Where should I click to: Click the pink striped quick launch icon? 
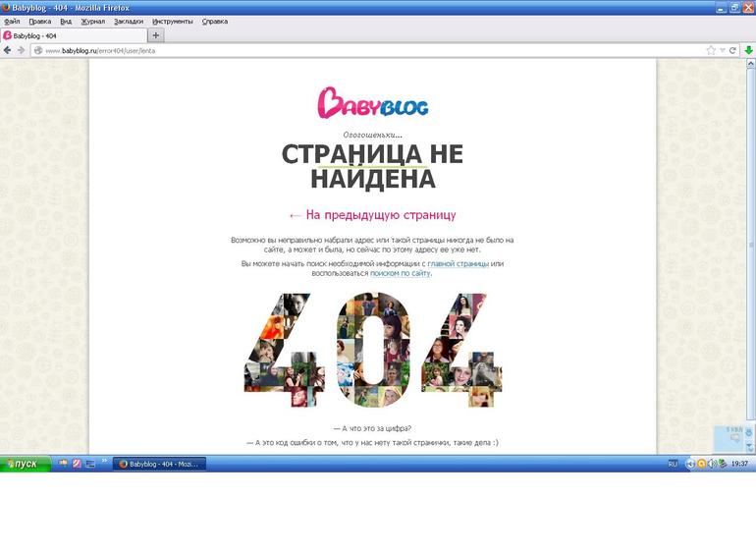coord(77,464)
